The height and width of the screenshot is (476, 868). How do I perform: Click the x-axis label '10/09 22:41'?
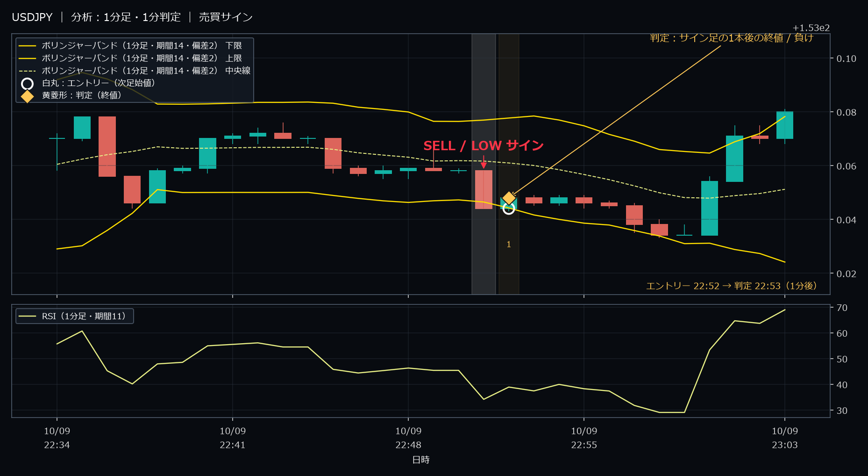[233, 438]
